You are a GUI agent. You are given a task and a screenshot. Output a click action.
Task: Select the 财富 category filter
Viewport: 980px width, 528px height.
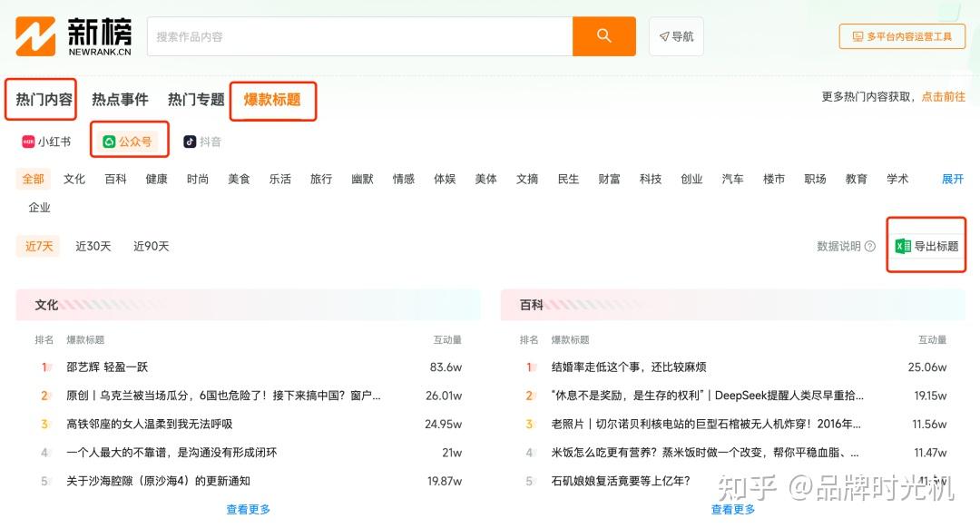click(x=610, y=179)
